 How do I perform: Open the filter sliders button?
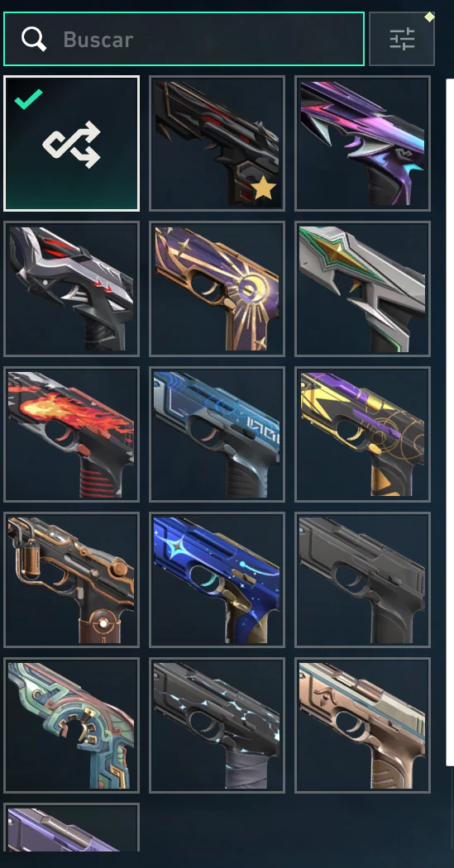(402, 39)
